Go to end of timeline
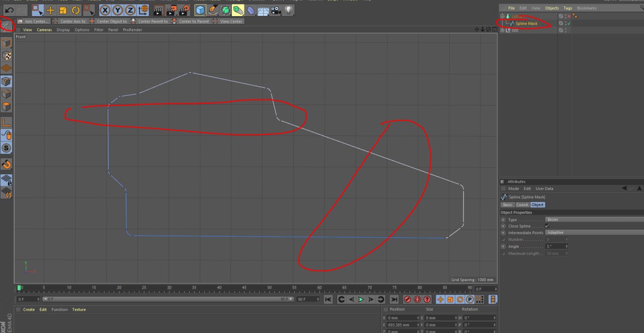Image resolution: width=644 pixels, height=333 pixels. coord(394,299)
